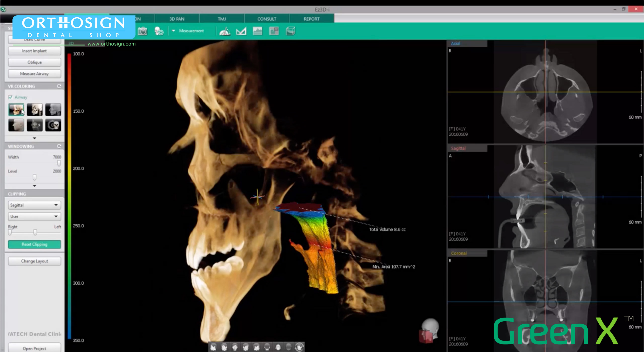Open the Measurement dropdown arrow
The height and width of the screenshot is (352, 644).
tap(173, 31)
